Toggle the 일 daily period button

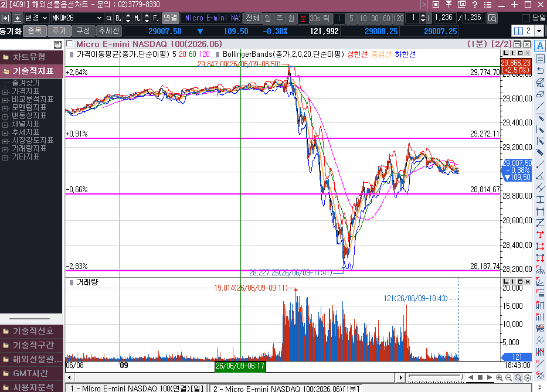point(267,18)
